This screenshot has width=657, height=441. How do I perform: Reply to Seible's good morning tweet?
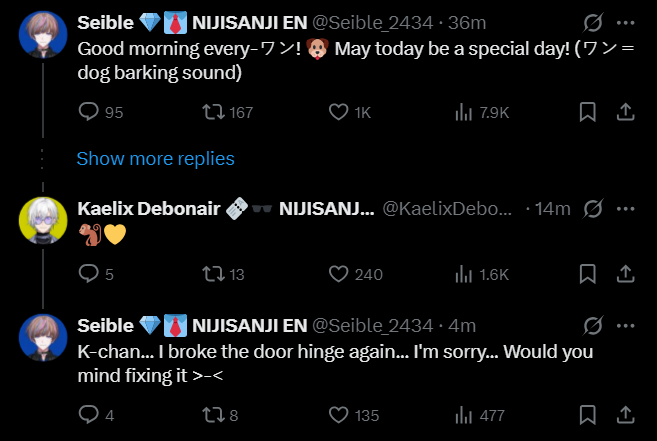(x=88, y=112)
